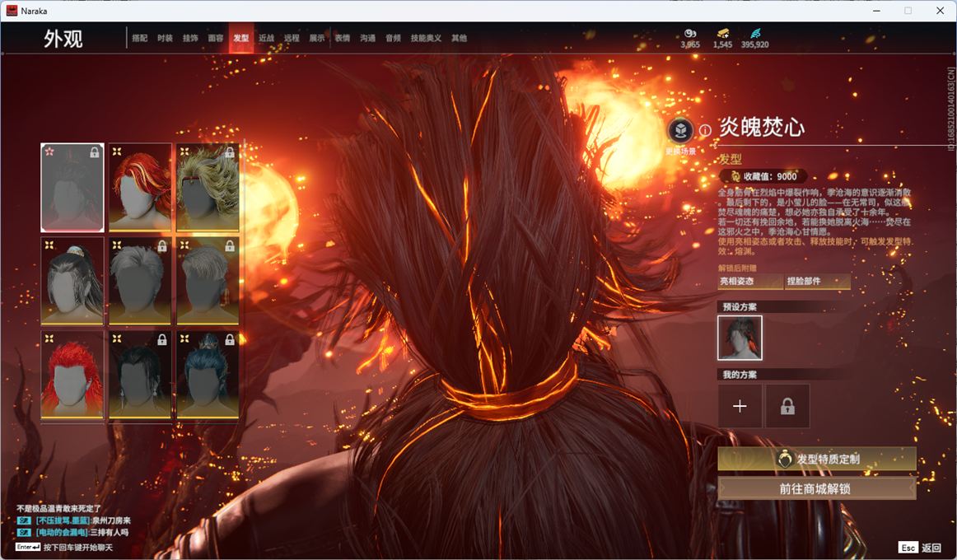Click the gold ingot currency icon
Image resolution: width=957 pixels, height=560 pixels.
pyautogui.click(x=722, y=34)
